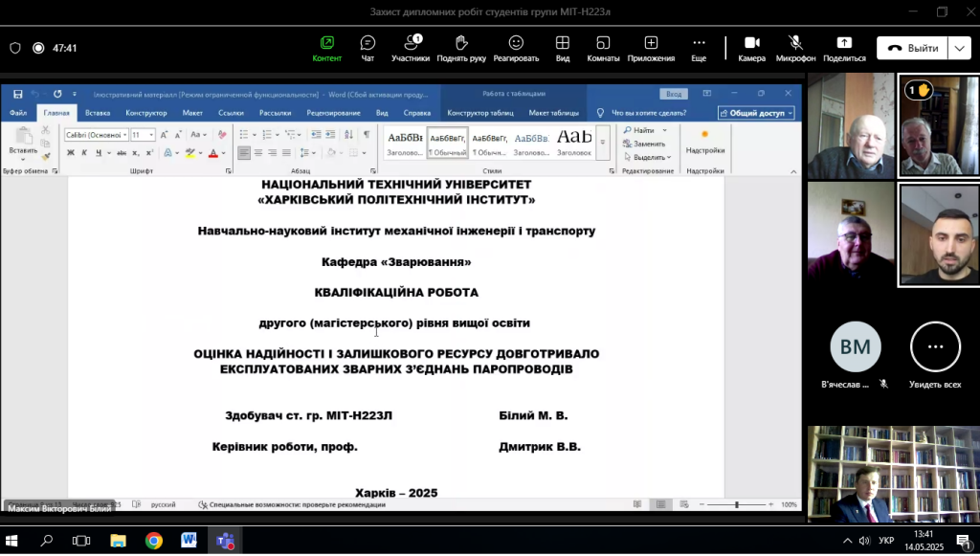Open the Макет таблицы ribbon tab
Viewport: 980px width, 556px height.
(554, 113)
